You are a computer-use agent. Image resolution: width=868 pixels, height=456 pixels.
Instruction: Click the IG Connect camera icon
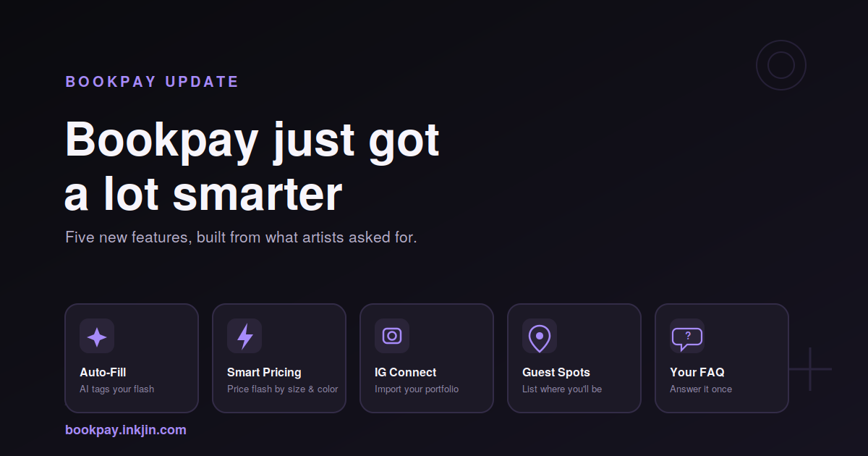pyautogui.click(x=392, y=336)
